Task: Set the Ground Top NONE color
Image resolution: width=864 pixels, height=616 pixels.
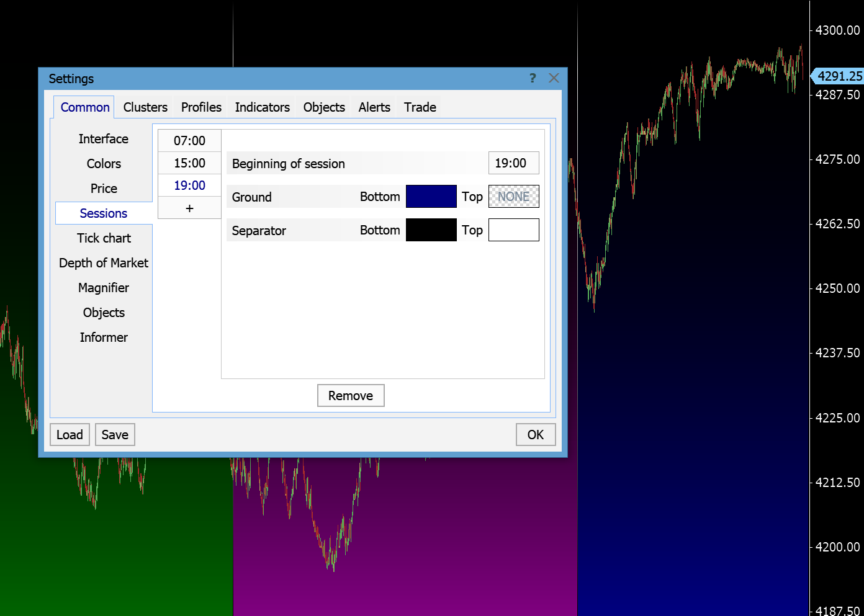Action: pyautogui.click(x=513, y=197)
